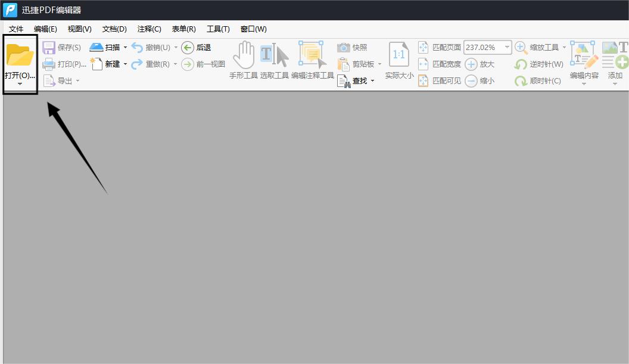The image size is (629, 364).
Task: Activate the text select tool (选取工具)
Action: [275, 57]
